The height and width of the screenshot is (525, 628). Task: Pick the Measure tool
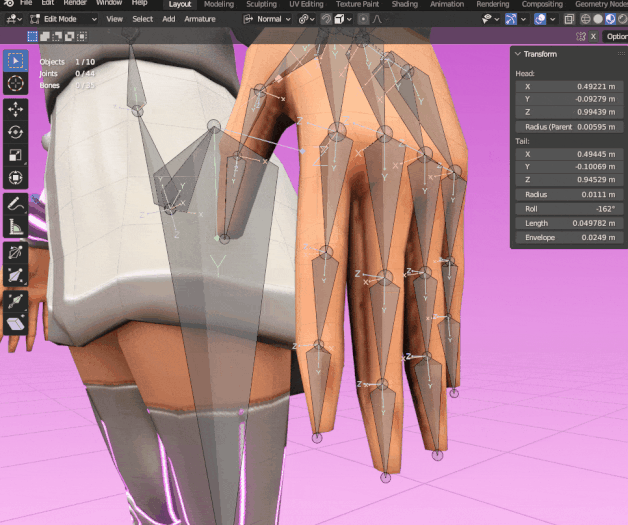[16, 227]
